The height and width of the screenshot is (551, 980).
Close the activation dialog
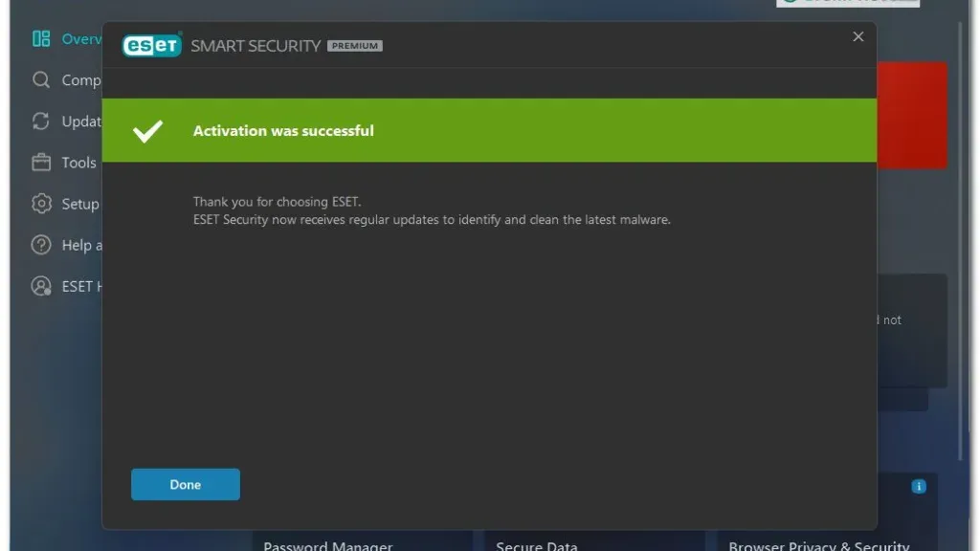click(858, 37)
